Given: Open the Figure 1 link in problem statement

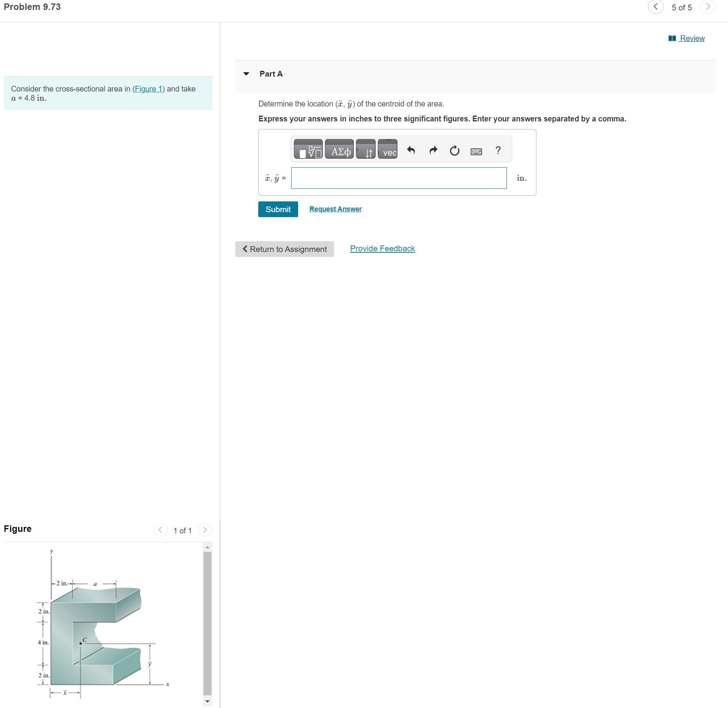Looking at the screenshot, I should [149, 88].
